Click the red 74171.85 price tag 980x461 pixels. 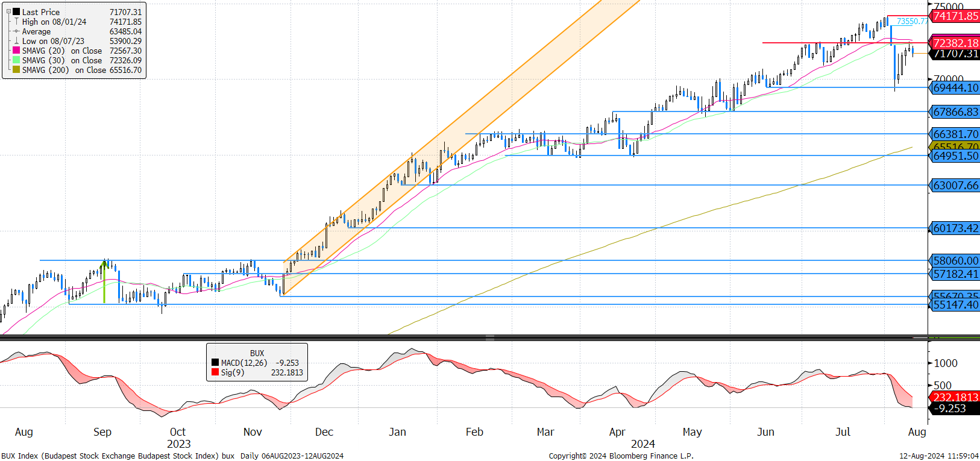pyautogui.click(x=955, y=16)
